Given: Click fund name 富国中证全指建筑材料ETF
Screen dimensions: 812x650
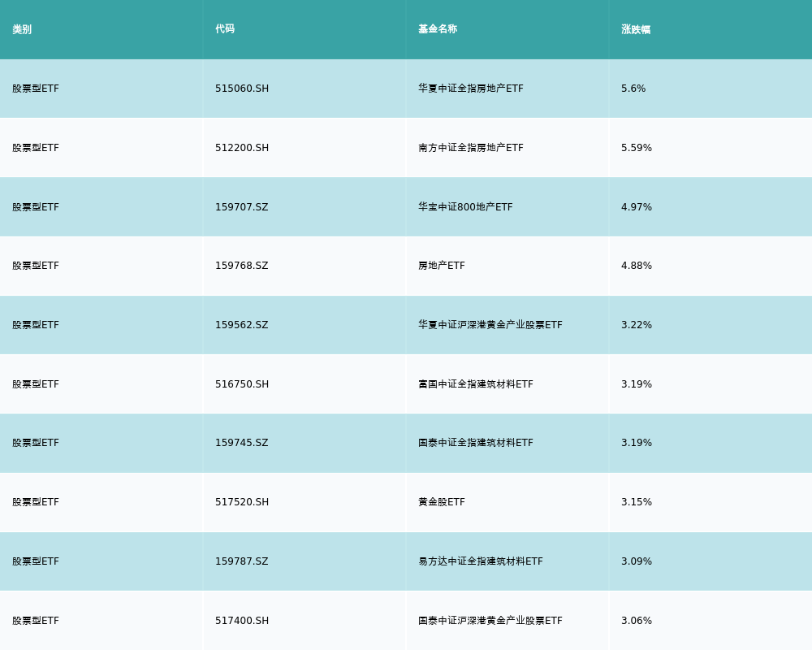Looking at the screenshot, I should 475,384.
